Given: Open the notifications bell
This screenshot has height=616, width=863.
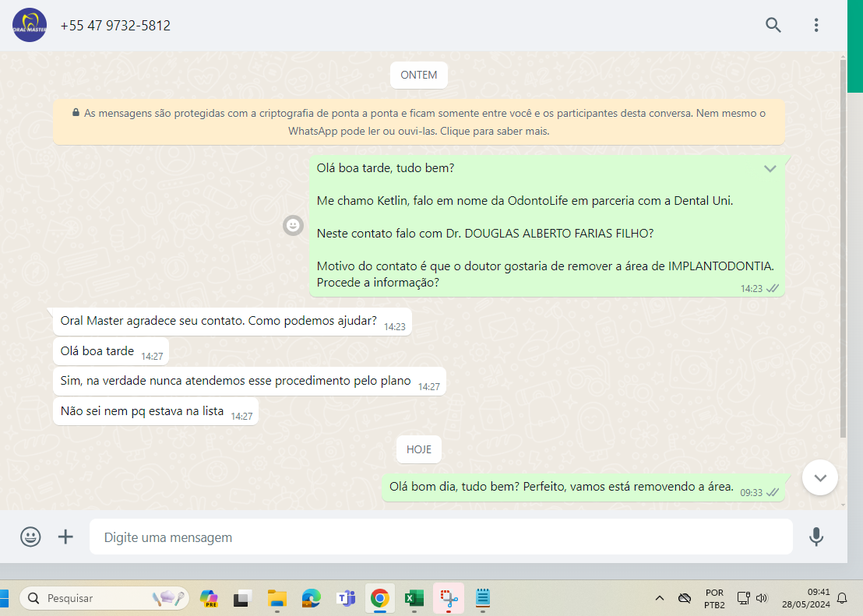Looking at the screenshot, I should (x=841, y=598).
